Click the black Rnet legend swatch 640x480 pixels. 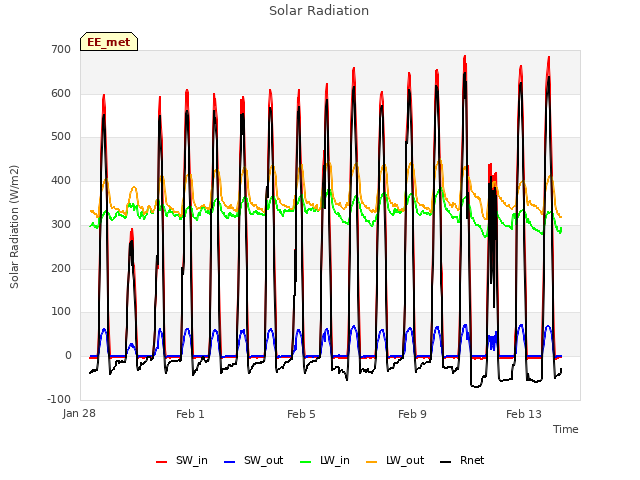coord(446,462)
